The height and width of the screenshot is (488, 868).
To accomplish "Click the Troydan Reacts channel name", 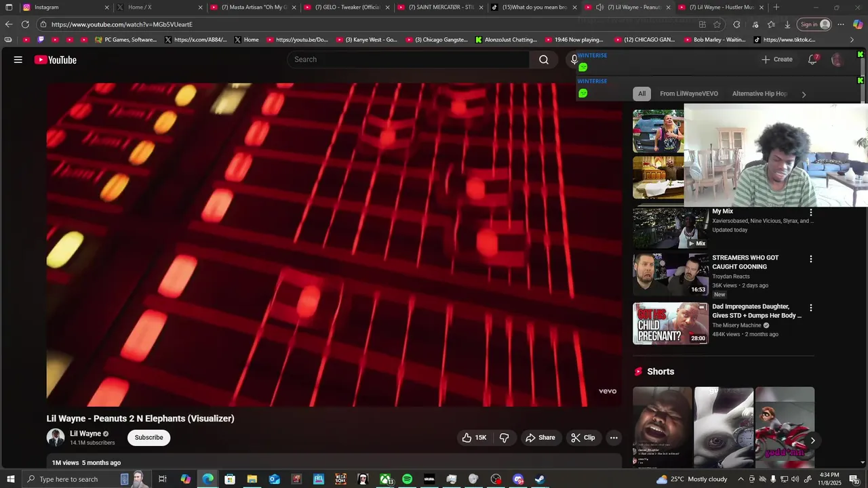I will click(731, 277).
